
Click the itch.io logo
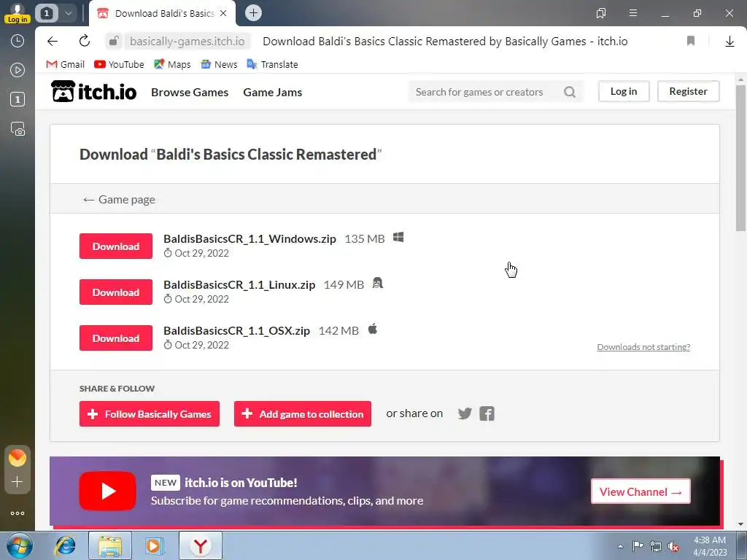point(94,91)
